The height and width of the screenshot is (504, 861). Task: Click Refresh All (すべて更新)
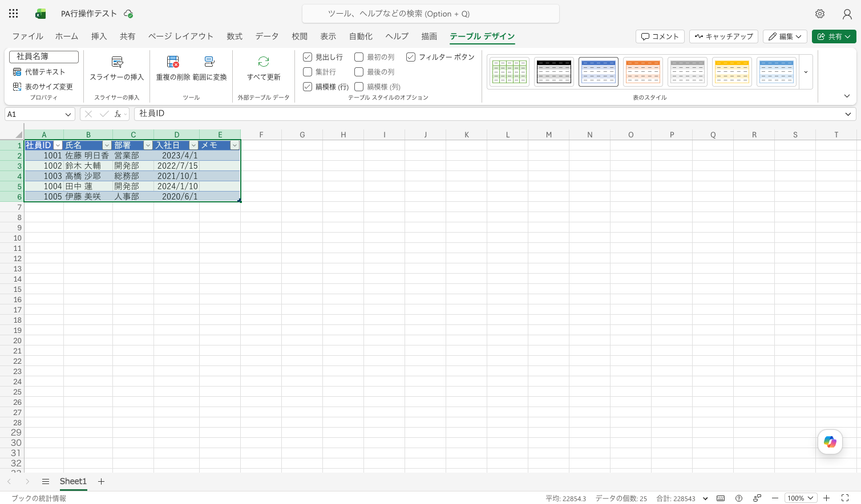pyautogui.click(x=264, y=68)
